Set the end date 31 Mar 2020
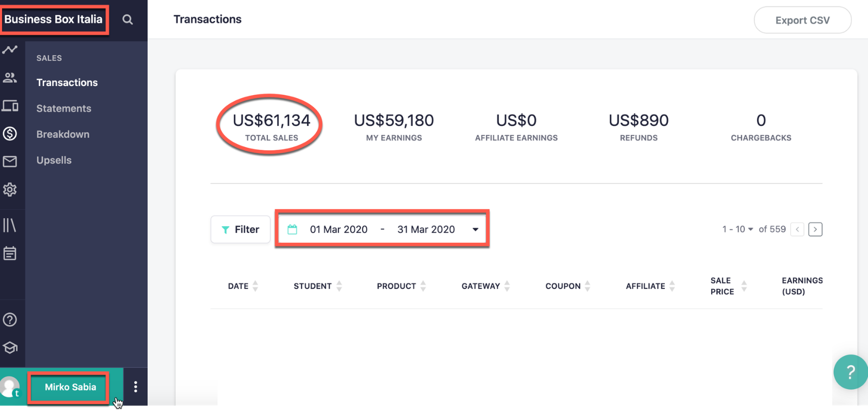 point(426,229)
